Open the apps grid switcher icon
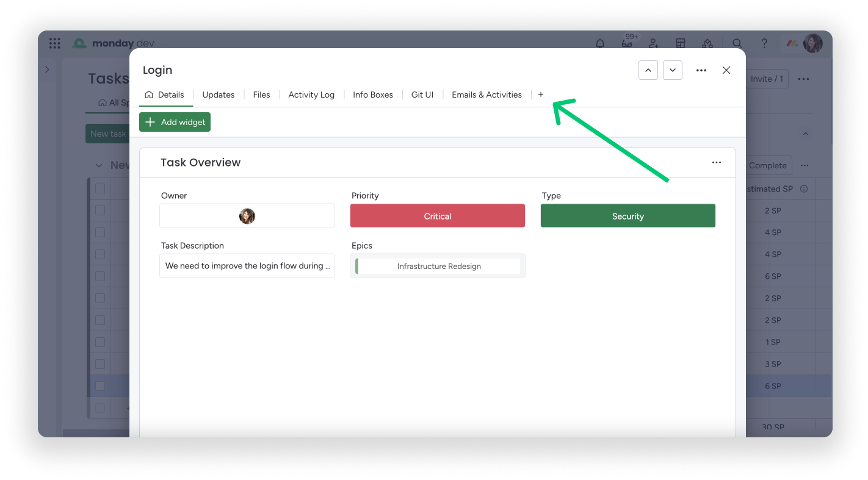 click(55, 43)
